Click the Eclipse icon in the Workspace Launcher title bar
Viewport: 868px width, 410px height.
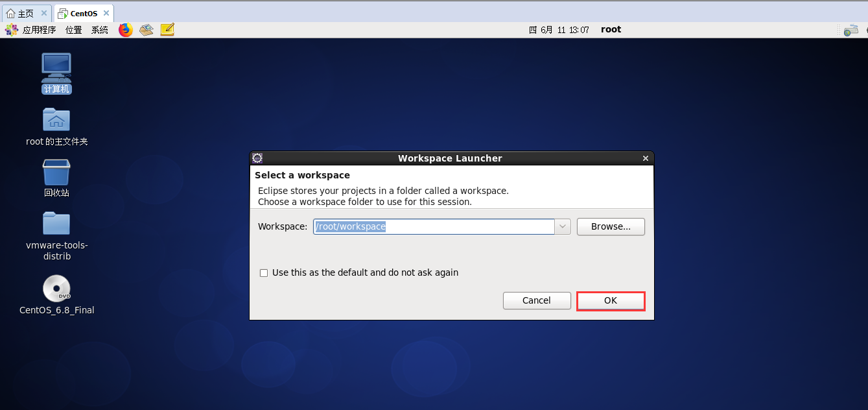[257, 158]
